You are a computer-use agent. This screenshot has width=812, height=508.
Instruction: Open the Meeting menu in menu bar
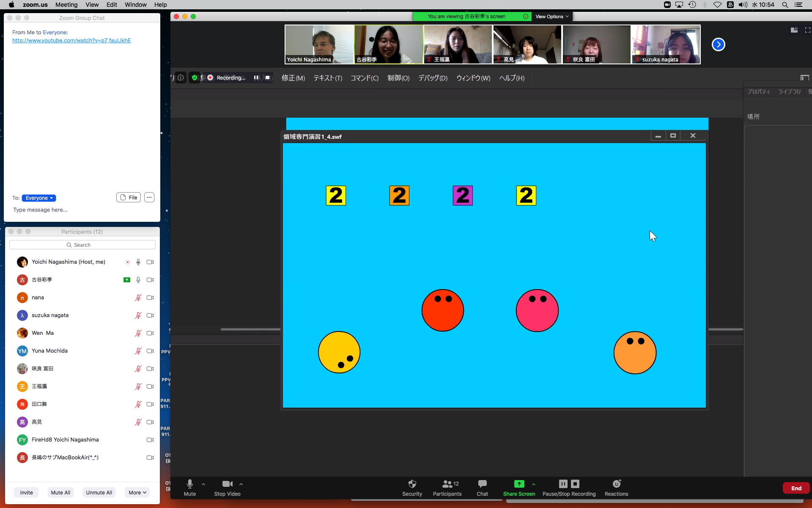coord(66,5)
